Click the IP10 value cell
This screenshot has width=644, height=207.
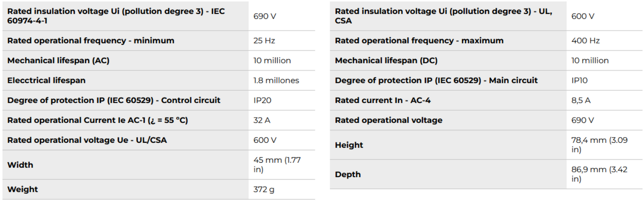tap(579, 80)
